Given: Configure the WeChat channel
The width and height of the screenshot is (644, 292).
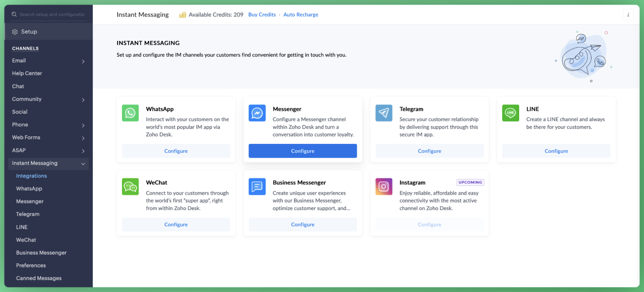Looking at the screenshot, I should click(176, 225).
